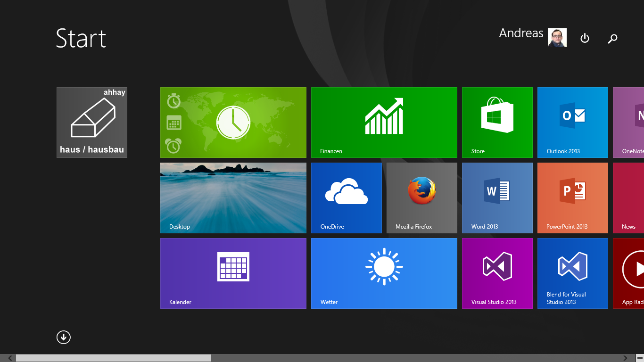This screenshot has height=362, width=644.
Task: Launch Mozilla Firefox
Action: point(422,198)
